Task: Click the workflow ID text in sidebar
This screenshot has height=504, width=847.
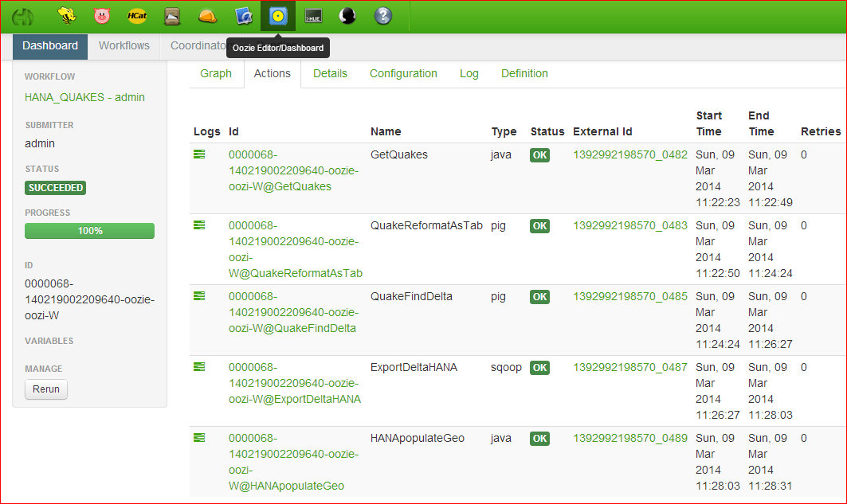Action: [x=90, y=299]
